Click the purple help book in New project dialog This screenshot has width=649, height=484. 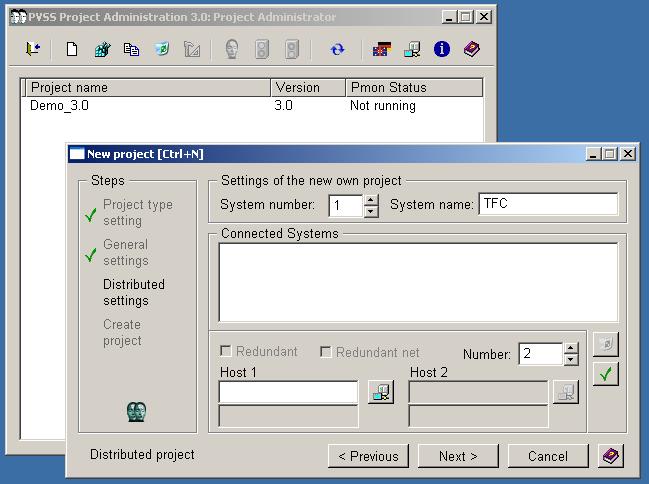[x=611, y=456]
